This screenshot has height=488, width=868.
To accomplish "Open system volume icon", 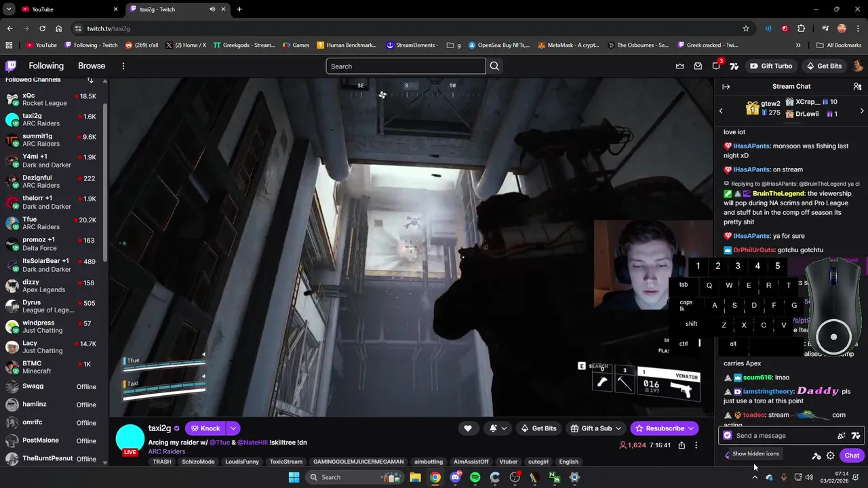I will (808, 477).
